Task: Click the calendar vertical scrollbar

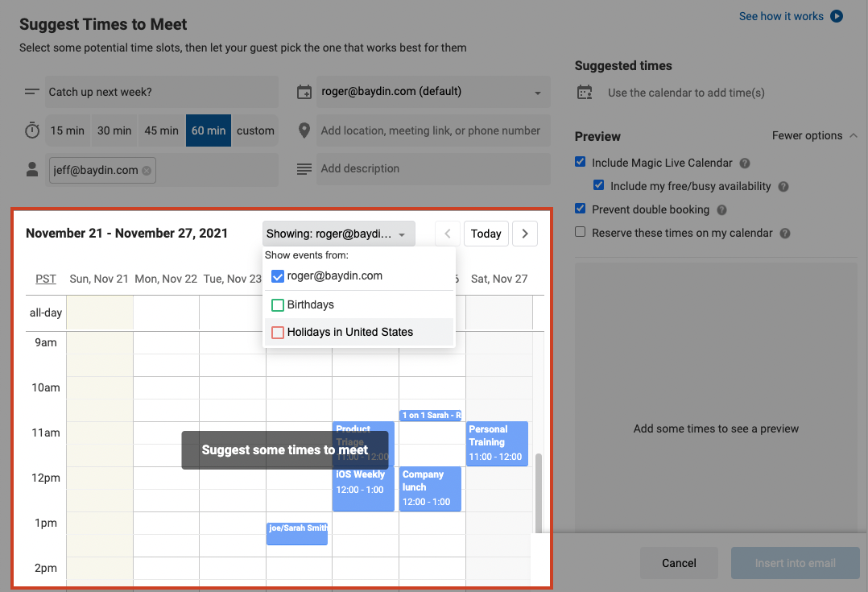Action: pyautogui.click(x=538, y=493)
